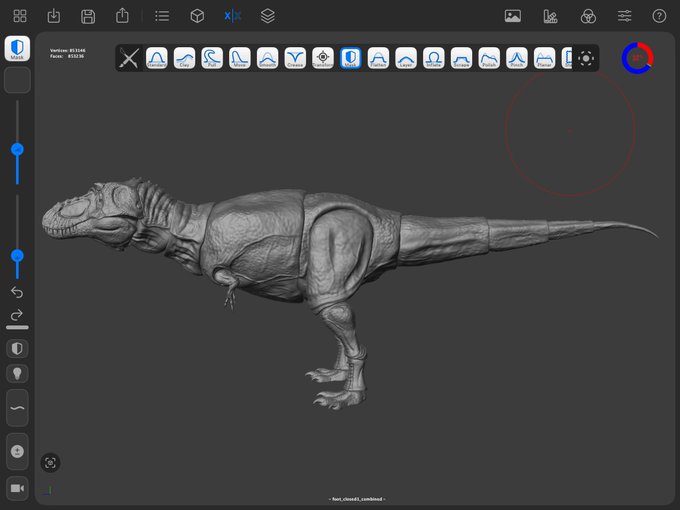Open the paint materials icon

coord(550,16)
